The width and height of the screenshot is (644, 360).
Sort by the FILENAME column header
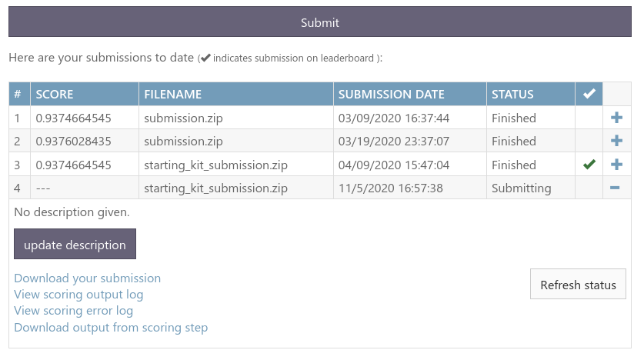point(172,95)
